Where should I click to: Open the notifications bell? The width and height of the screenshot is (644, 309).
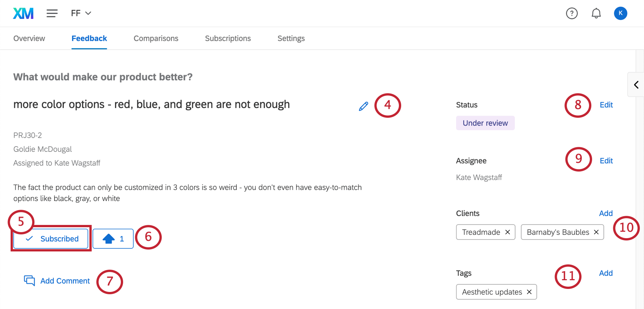tap(596, 13)
